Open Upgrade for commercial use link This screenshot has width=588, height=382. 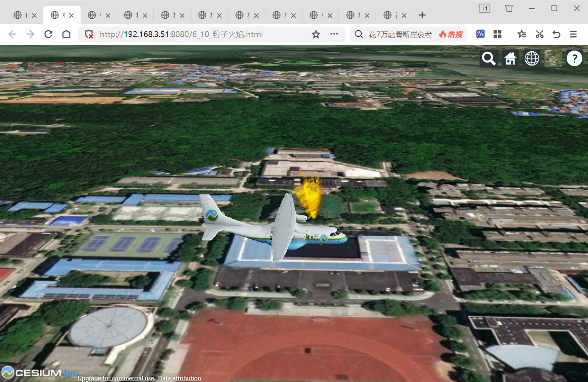(x=116, y=378)
